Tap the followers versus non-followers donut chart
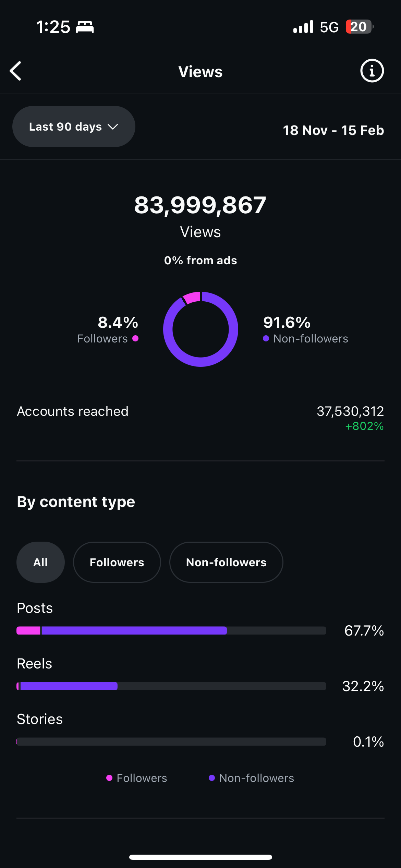 [200, 329]
